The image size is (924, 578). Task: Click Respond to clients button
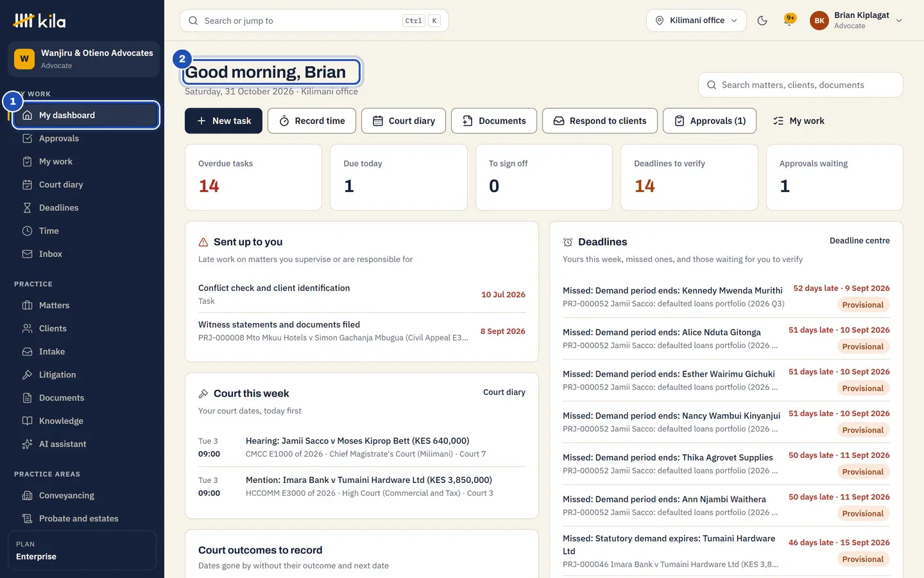pos(600,121)
